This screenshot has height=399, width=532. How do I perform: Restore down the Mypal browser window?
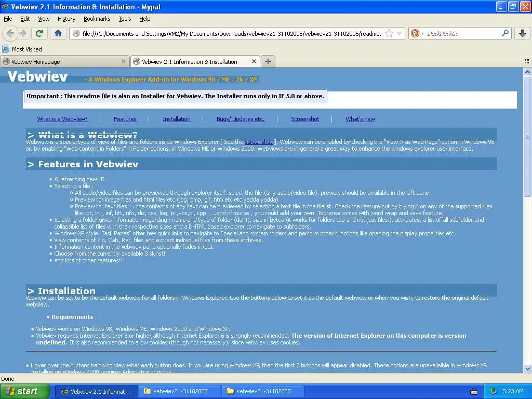513,6
